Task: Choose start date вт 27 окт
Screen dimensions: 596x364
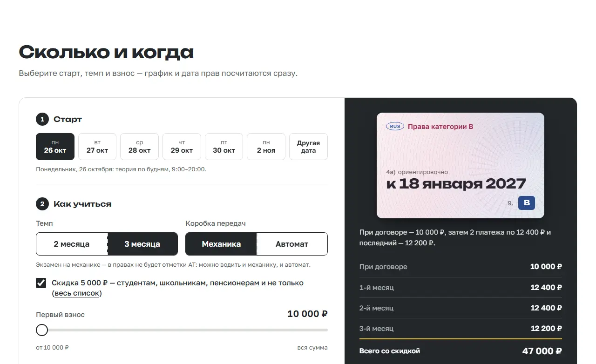Action: [97, 147]
